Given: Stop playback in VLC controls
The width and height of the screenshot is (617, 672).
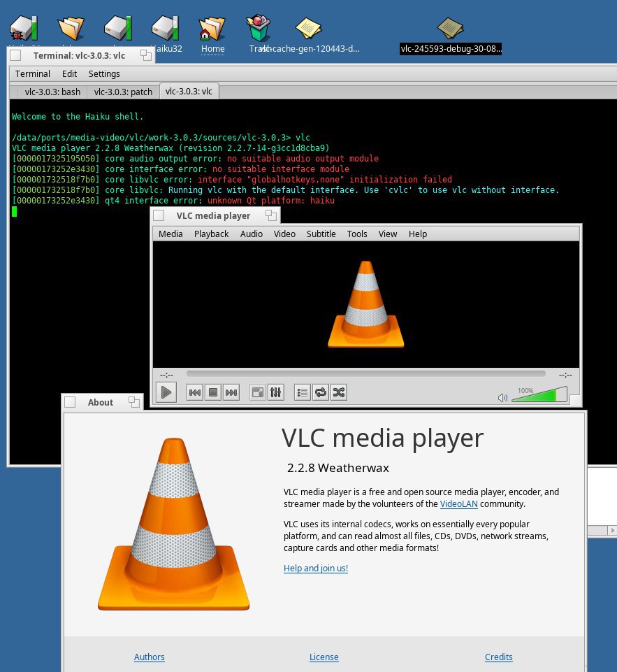Looking at the screenshot, I should pos(213,392).
